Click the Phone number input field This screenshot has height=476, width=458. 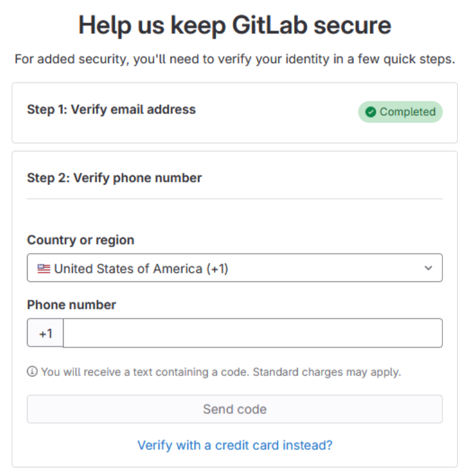pyautogui.click(x=253, y=333)
